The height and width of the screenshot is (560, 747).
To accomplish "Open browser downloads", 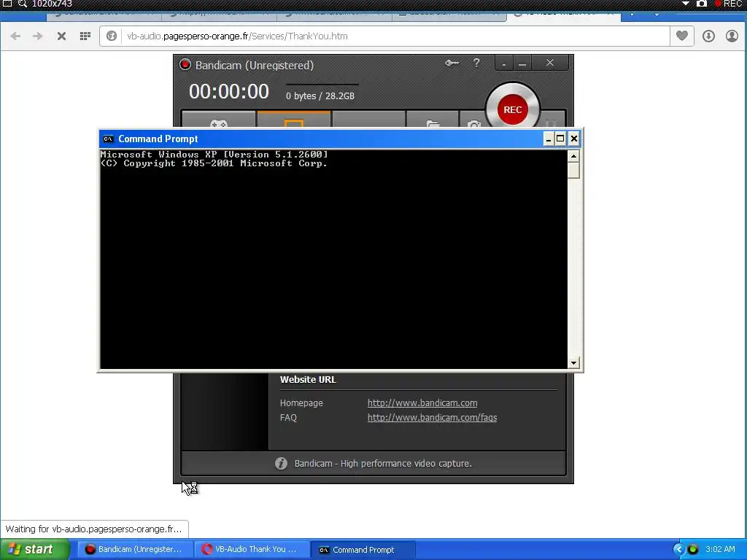I will [x=708, y=36].
